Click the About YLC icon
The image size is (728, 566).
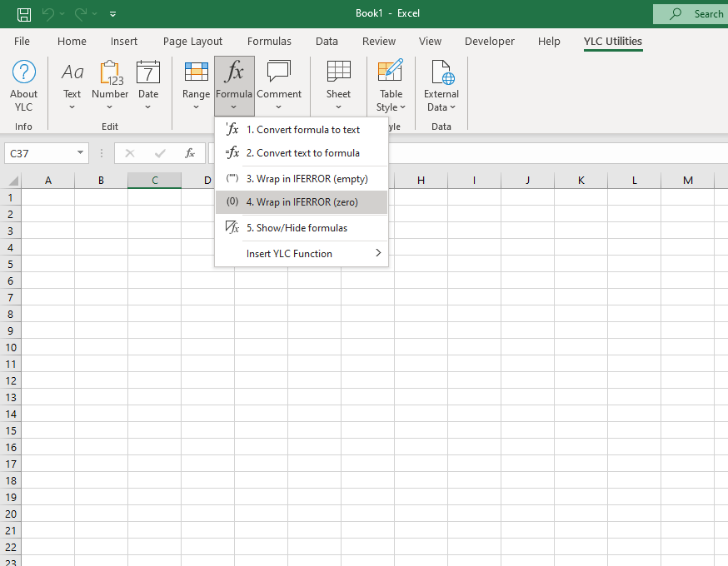(23, 86)
